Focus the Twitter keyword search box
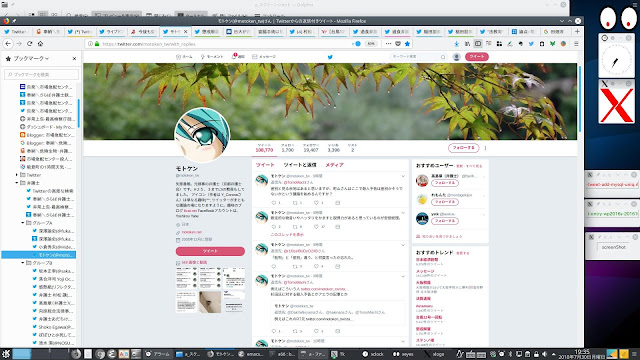 418,57
